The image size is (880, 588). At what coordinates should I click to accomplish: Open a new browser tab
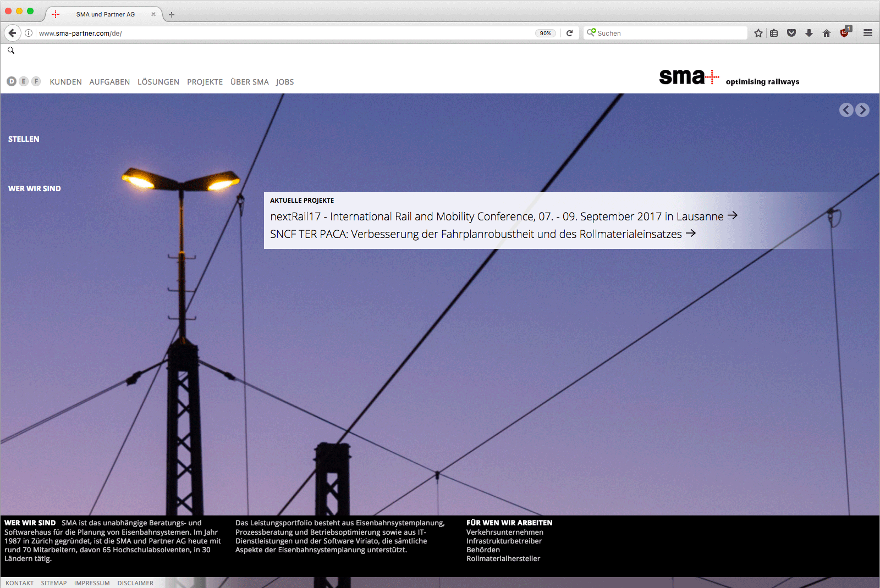172,15
